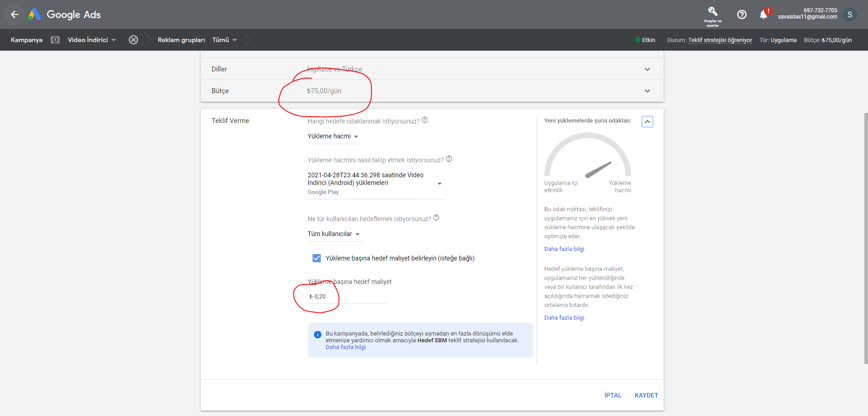Open Tümü ad groups dropdown
The image size is (868, 416).
click(225, 40)
